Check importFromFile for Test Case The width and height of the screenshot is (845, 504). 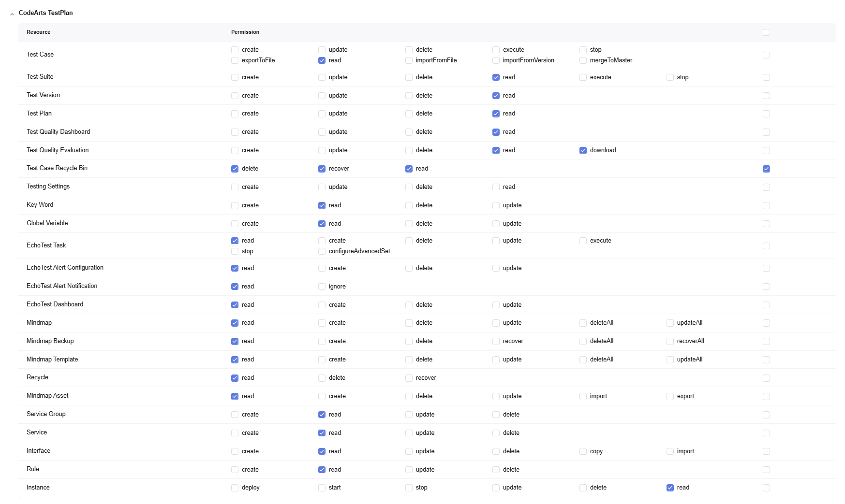pos(409,60)
